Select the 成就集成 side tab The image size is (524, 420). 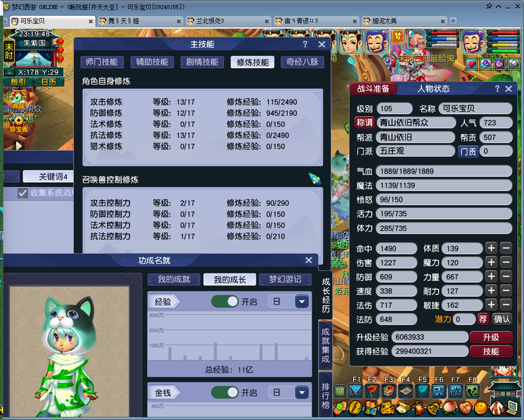click(x=326, y=345)
